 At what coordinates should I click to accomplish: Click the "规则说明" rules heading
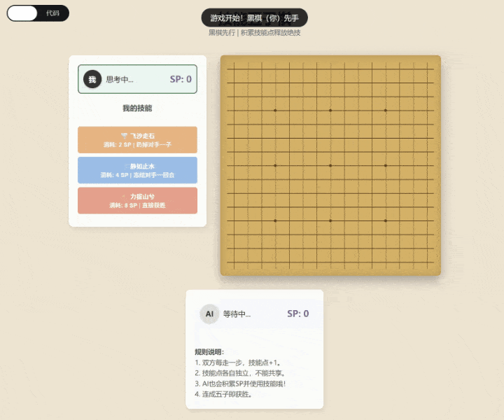click(209, 351)
